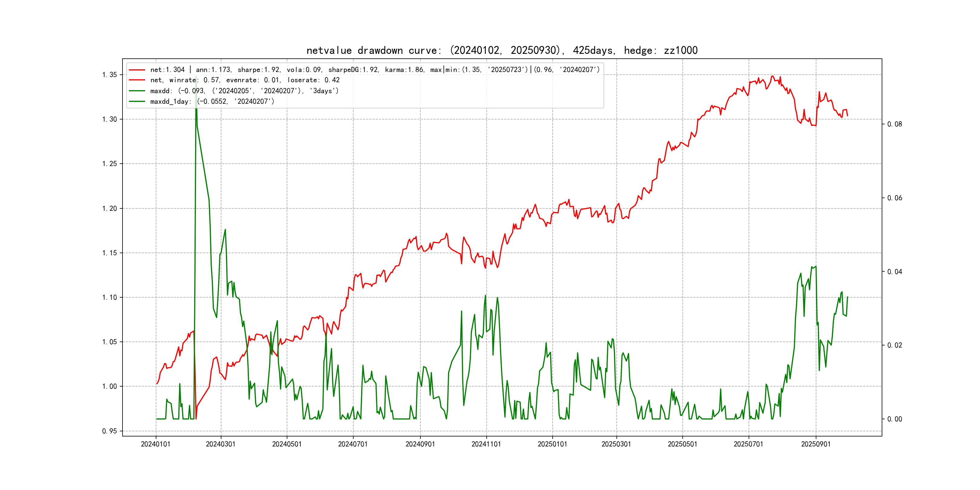Click the 1.20 left y-axis label
Screen dimensions: 980x490
(x=109, y=208)
